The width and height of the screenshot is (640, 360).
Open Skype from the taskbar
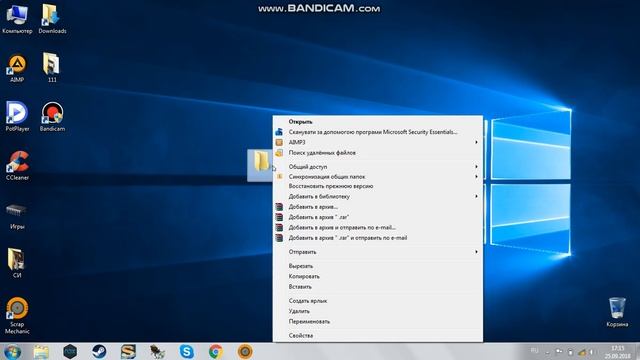click(x=187, y=351)
